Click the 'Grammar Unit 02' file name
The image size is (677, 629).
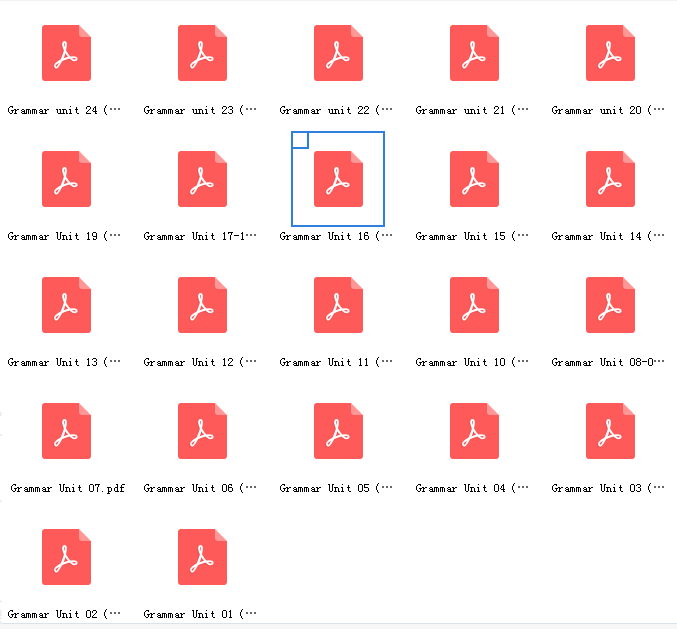click(x=64, y=615)
